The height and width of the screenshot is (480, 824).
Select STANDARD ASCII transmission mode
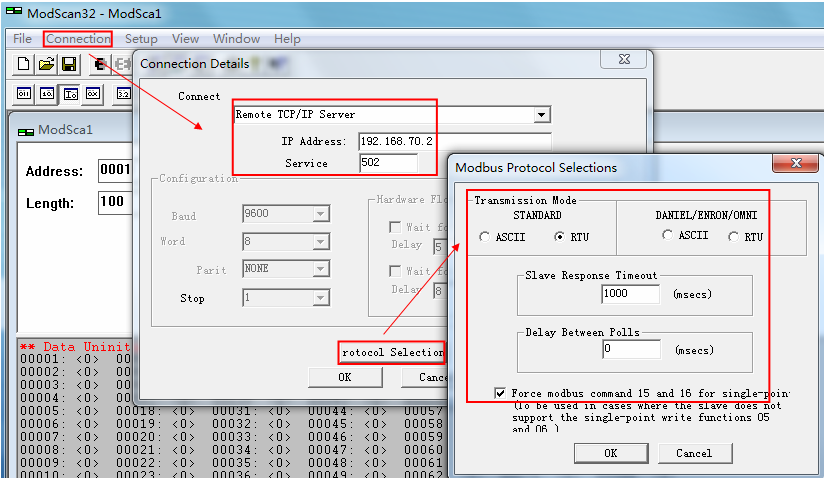(484, 237)
